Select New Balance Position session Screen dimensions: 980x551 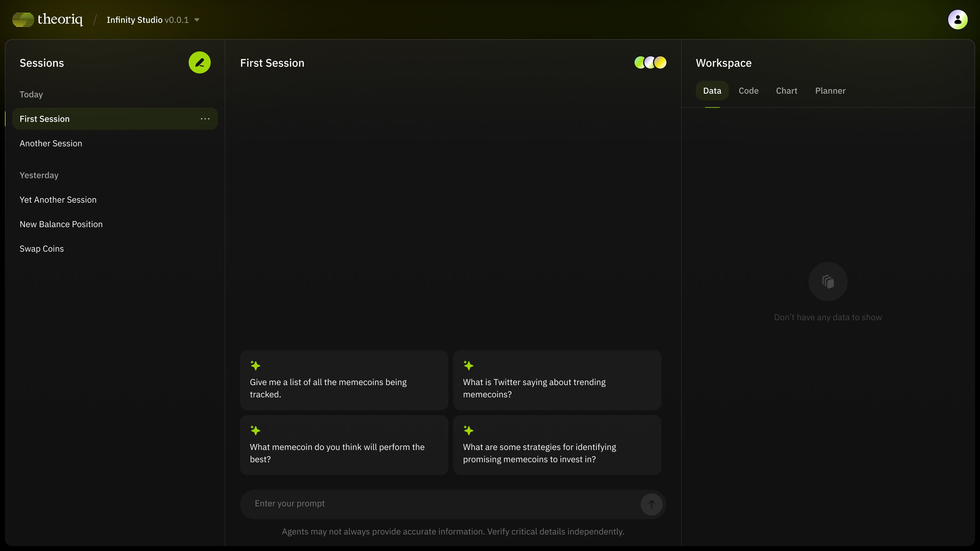[61, 224]
